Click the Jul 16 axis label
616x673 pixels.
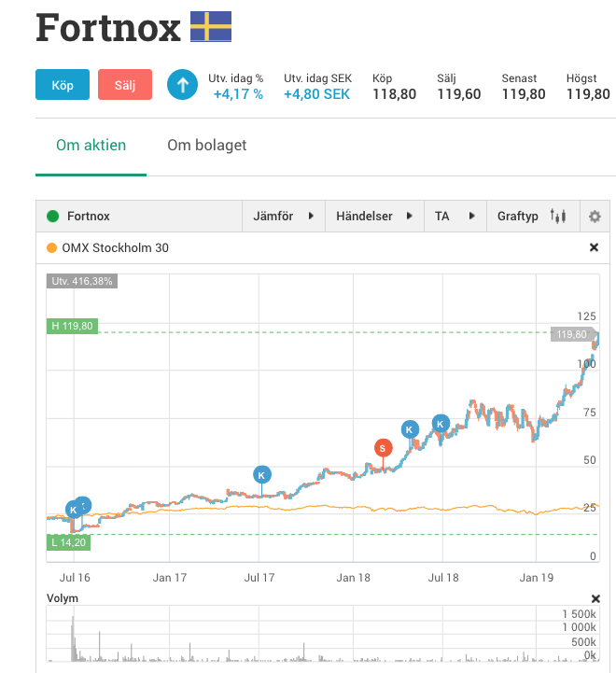point(75,578)
